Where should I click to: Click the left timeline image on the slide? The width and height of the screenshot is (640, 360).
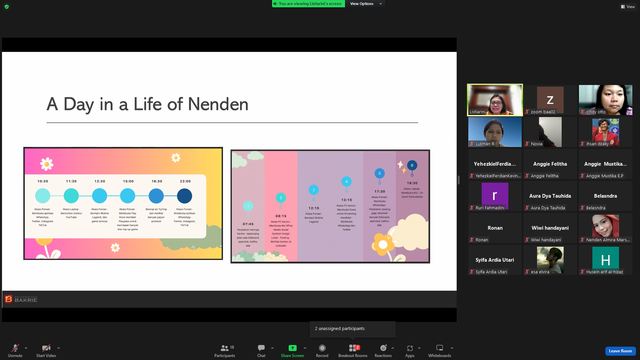[123, 203]
